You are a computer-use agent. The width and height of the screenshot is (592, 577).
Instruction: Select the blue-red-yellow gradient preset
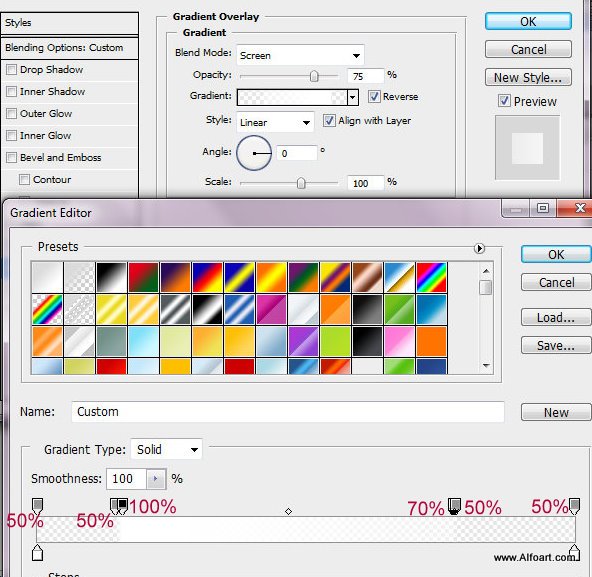point(207,277)
